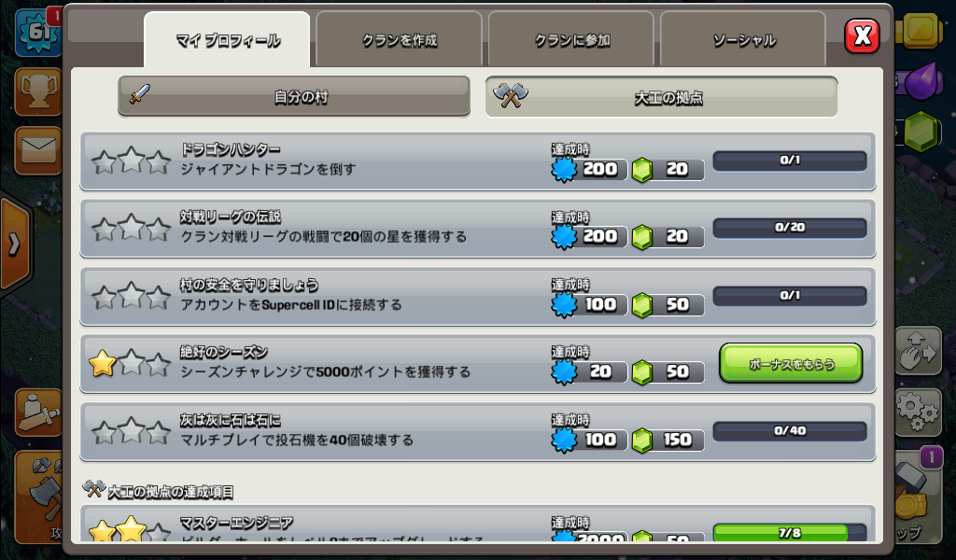Open the settings gears icon
This screenshot has height=560, width=956.
(x=919, y=412)
